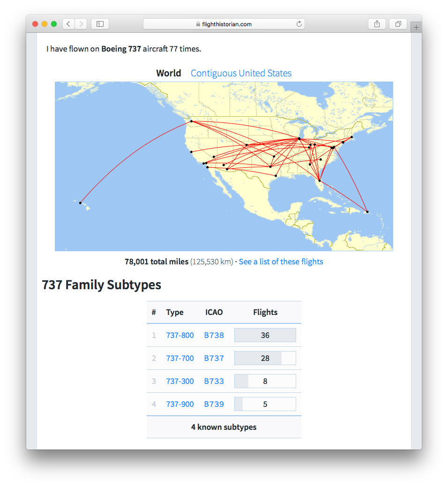The height and width of the screenshot is (487, 448).
Task: Reload the flighthistorian.com page
Action: click(x=299, y=23)
